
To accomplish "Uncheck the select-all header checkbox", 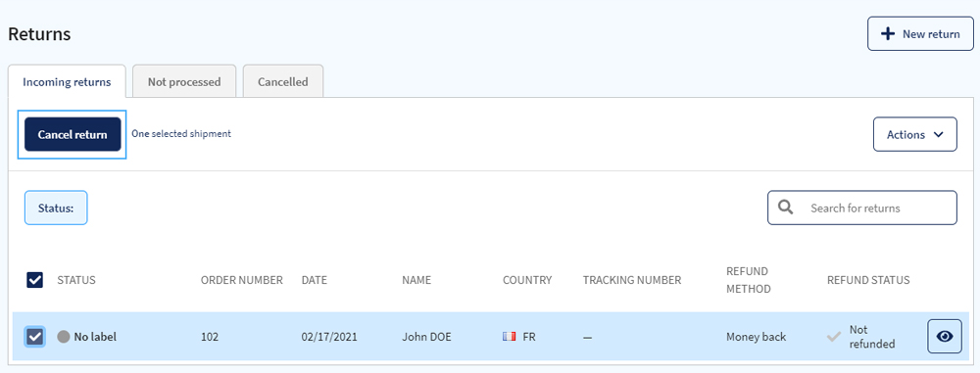I will click(x=35, y=280).
